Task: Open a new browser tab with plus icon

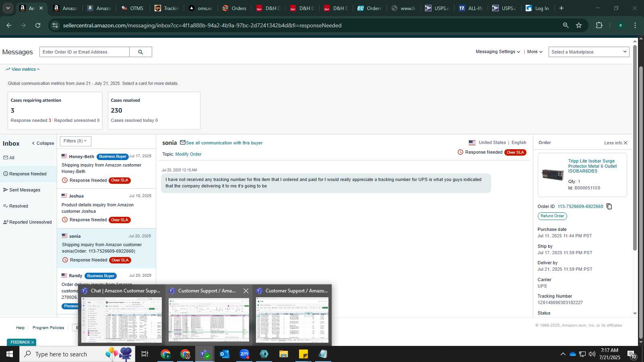Action: point(561,8)
